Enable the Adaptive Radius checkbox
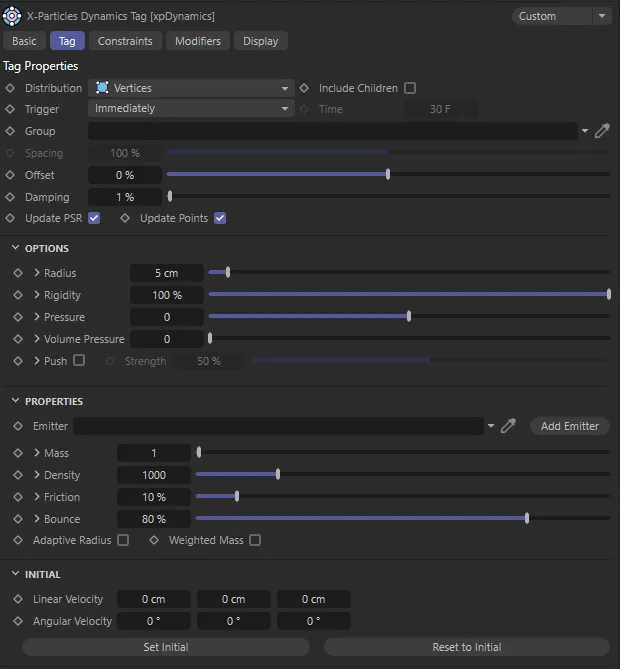Screen dimensions: 620x669 123,540
